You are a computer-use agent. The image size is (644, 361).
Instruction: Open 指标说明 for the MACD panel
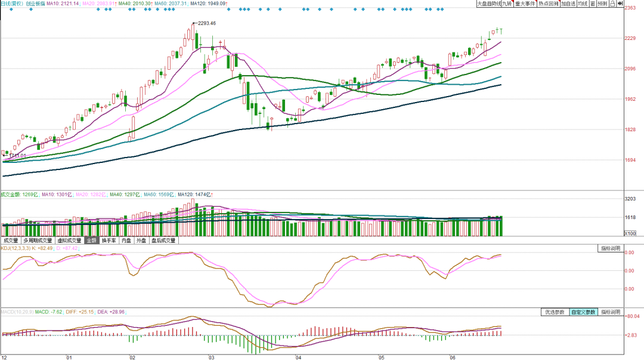(x=611, y=312)
